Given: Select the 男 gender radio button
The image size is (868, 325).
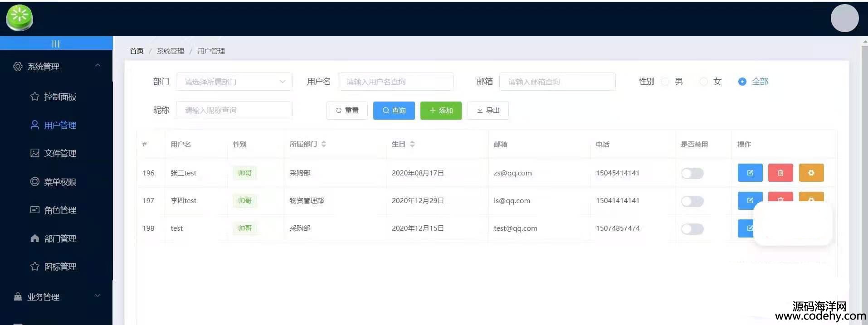Looking at the screenshot, I should point(665,82).
